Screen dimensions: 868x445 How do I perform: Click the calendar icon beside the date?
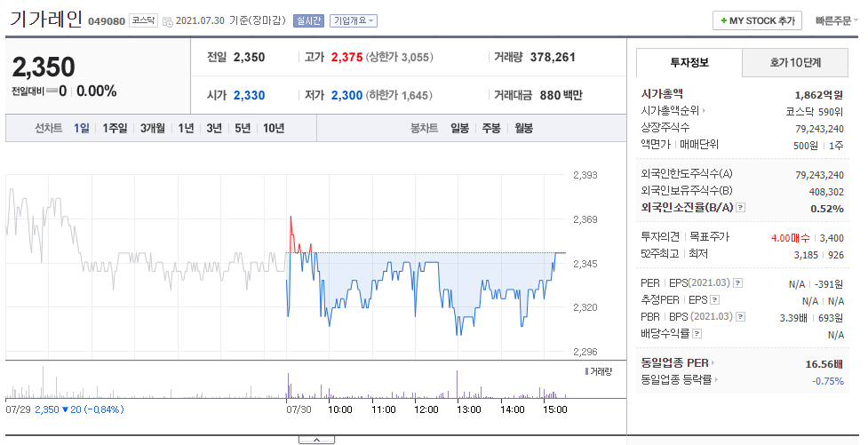pyautogui.click(x=168, y=23)
